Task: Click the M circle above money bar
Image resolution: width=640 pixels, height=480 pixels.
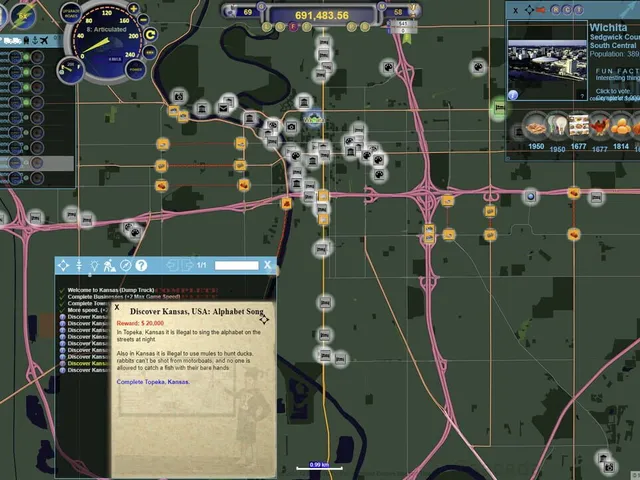Action: [382, 6]
